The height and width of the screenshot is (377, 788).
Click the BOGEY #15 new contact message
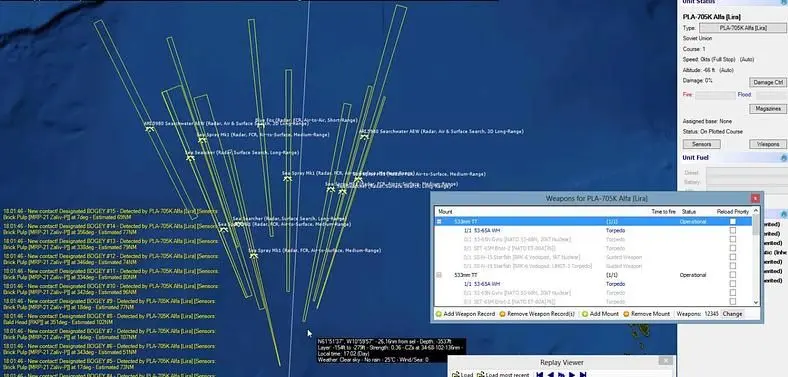click(x=112, y=215)
